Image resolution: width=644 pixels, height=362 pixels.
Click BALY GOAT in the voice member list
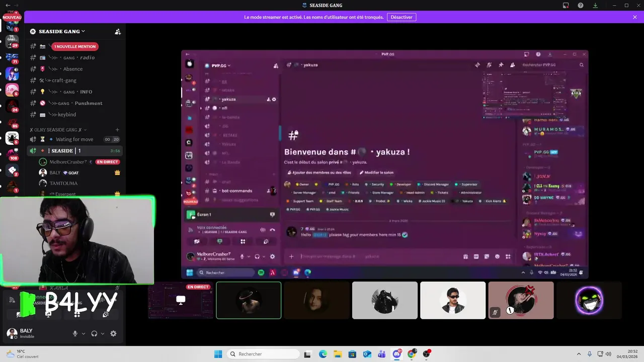(79, 172)
